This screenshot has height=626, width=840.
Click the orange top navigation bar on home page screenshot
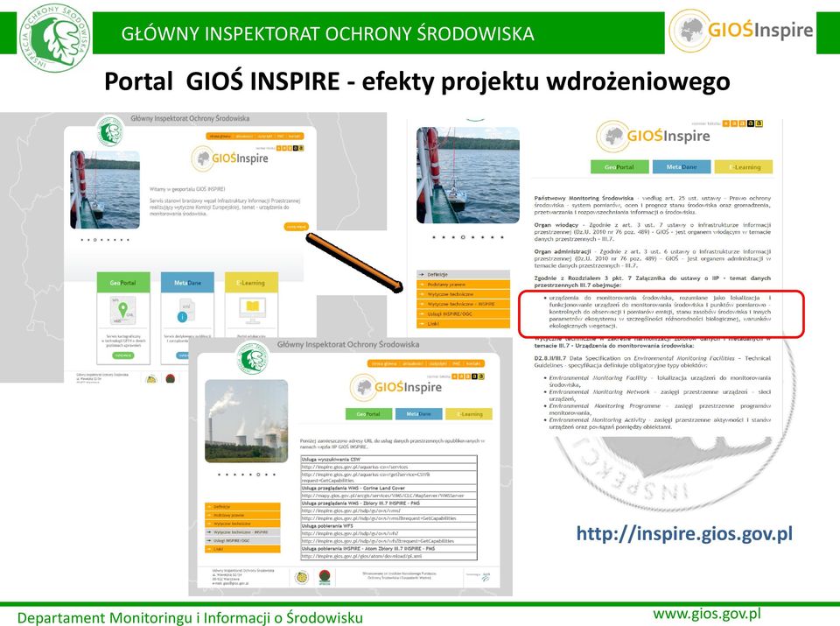coord(255,136)
